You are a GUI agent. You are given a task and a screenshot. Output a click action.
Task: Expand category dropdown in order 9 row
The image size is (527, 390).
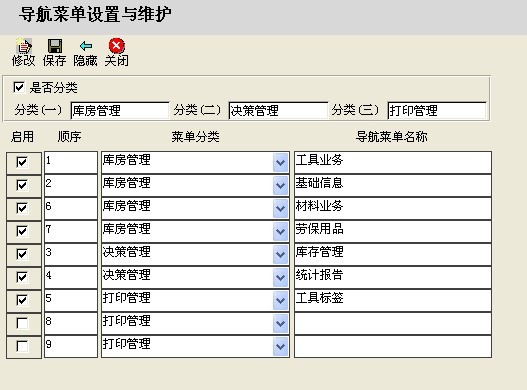click(x=281, y=346)
